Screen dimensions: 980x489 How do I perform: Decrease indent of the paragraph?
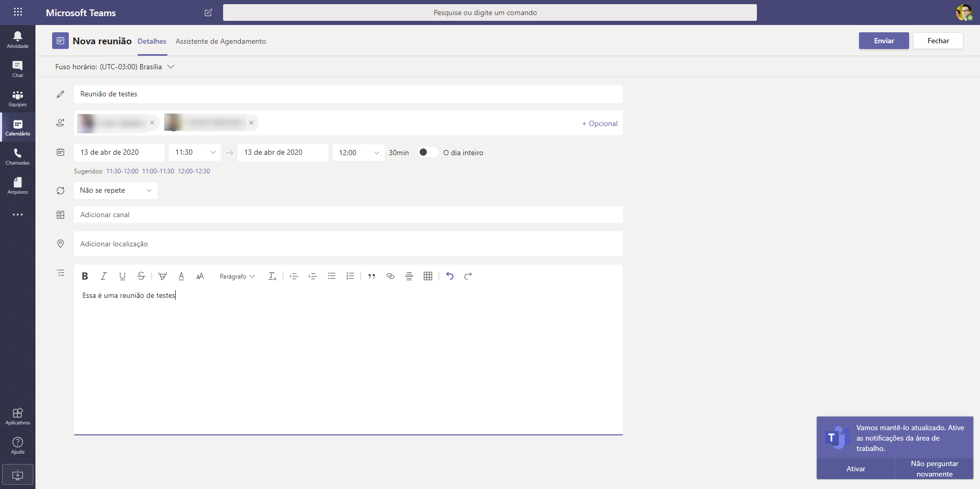point(294,276)
